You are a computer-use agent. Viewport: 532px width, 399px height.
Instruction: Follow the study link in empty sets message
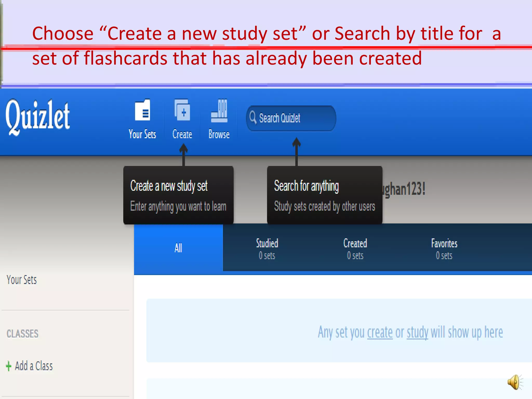417,332
